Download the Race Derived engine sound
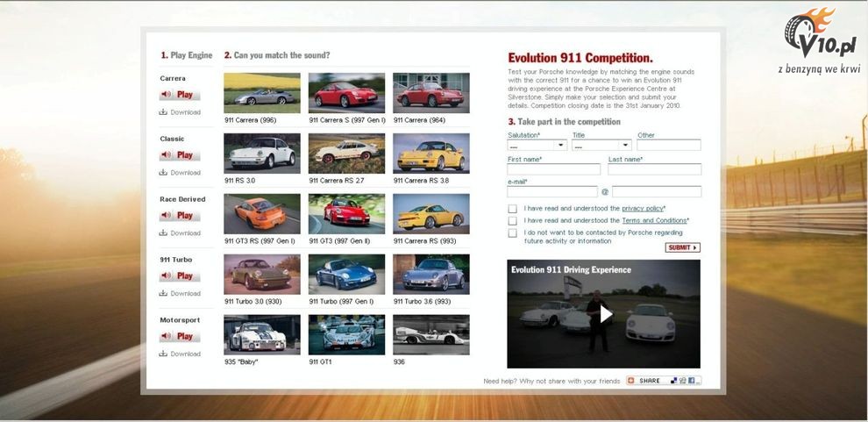Screen dimensions: 868x422 [180, 232]
